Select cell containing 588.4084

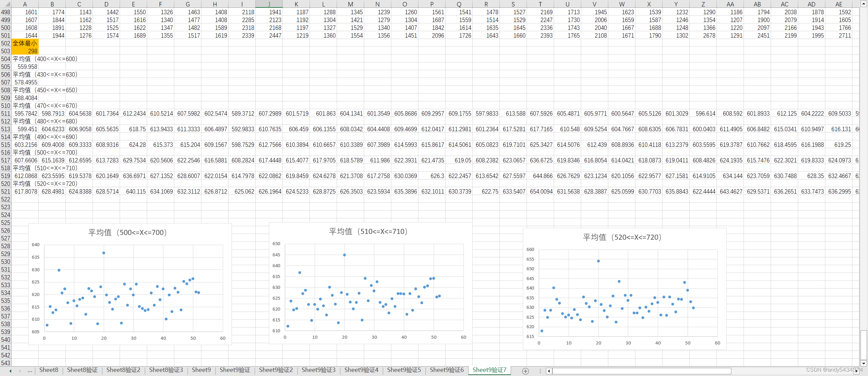point(25,98)
